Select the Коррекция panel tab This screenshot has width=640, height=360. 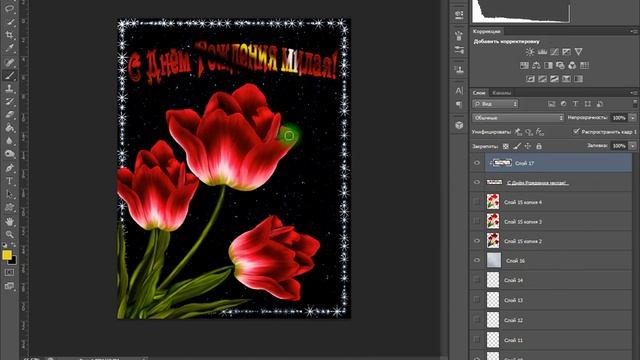pos(487,31)
